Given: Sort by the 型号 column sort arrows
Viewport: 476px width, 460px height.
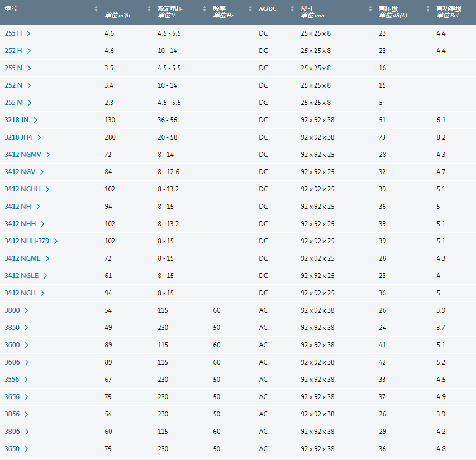Looking at the screenshot, I should [96, 9].
